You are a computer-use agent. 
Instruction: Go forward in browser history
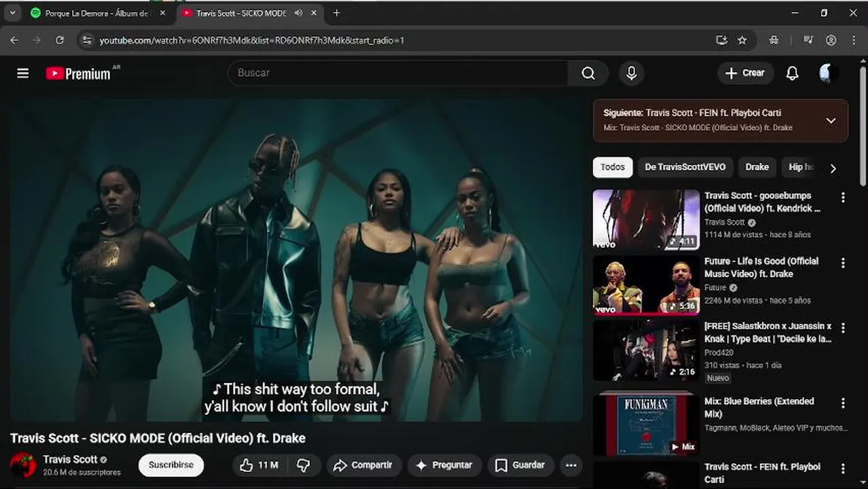(37, 40)
